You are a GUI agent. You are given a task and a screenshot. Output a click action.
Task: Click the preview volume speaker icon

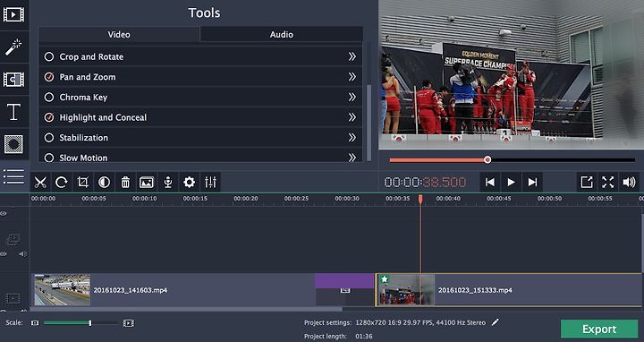(x=629, y=182)
